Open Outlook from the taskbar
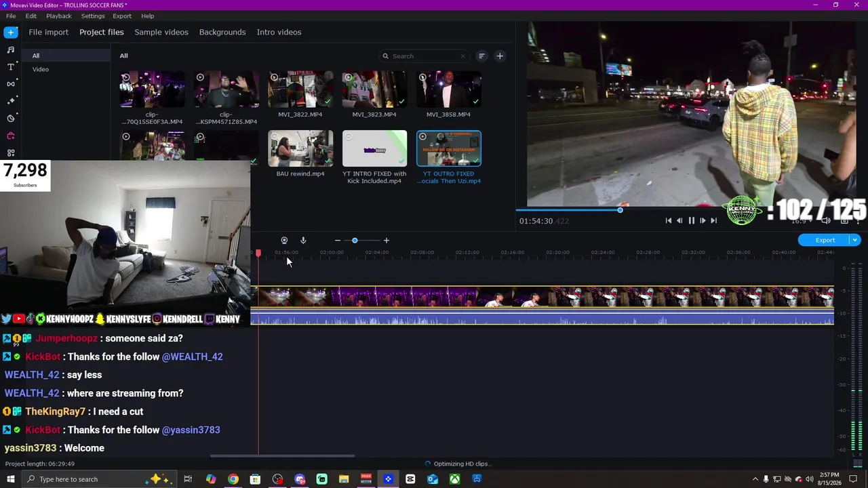 click(433, 479)
